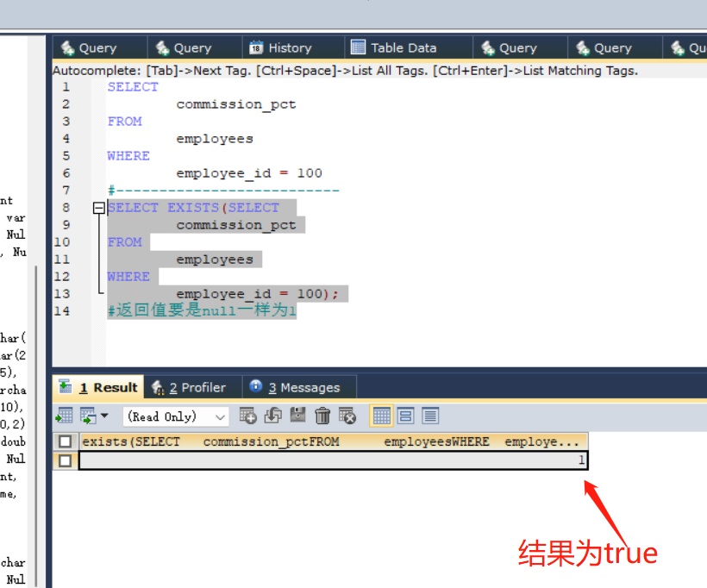The image size is (707, 588).
Task: Collapse the code fold at line 8
Action: click(99, 208)
